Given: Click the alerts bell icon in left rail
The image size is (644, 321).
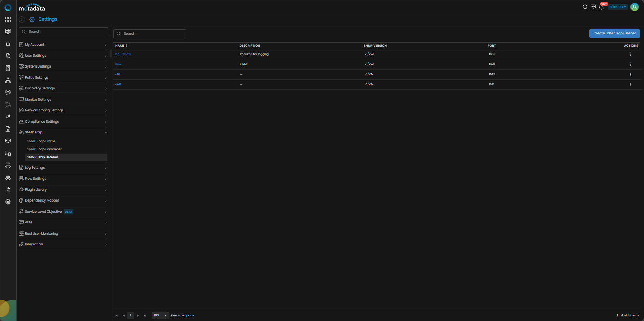Looking at the screenshot, I should click(x=8, y=44).
